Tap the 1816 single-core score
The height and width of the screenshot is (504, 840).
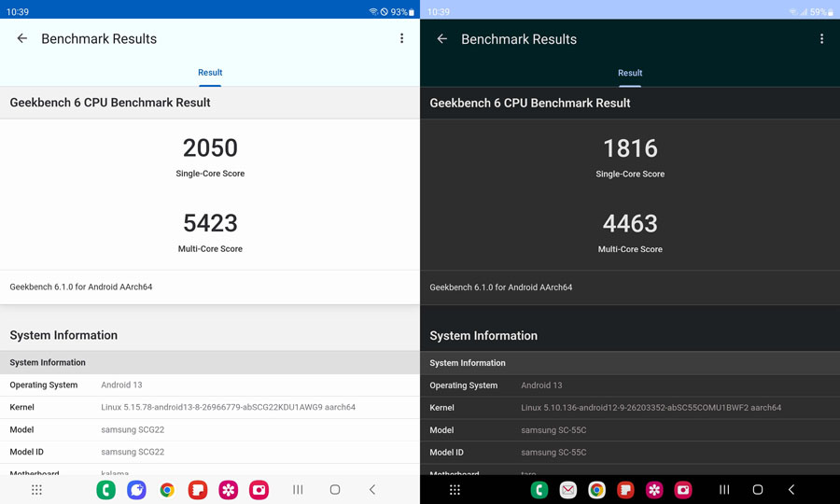point(630,148)
